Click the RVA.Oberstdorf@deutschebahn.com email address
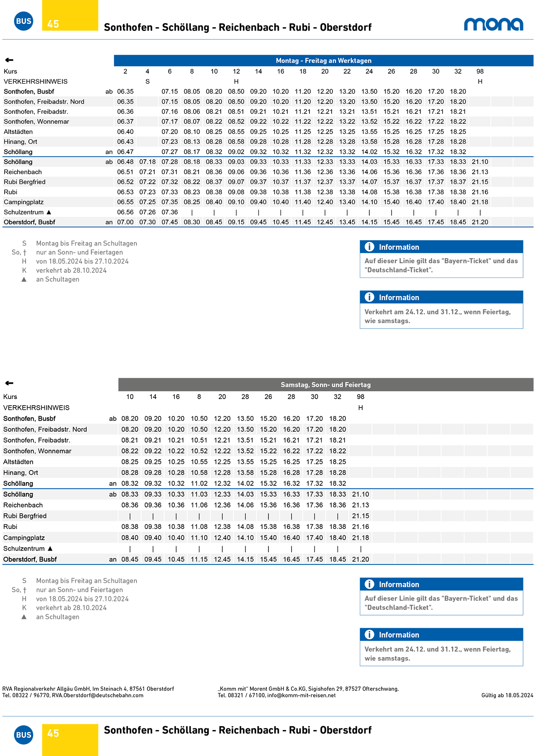 [x=98, y=695]
